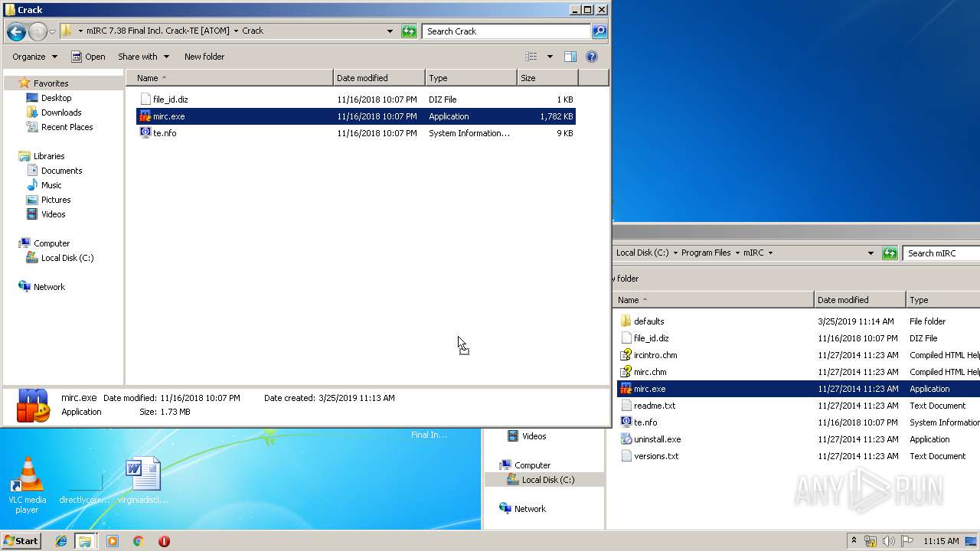Viewport: 980px width, 551px height.
Task: Sort by Type column in Crack window
Action: point(471,78)
